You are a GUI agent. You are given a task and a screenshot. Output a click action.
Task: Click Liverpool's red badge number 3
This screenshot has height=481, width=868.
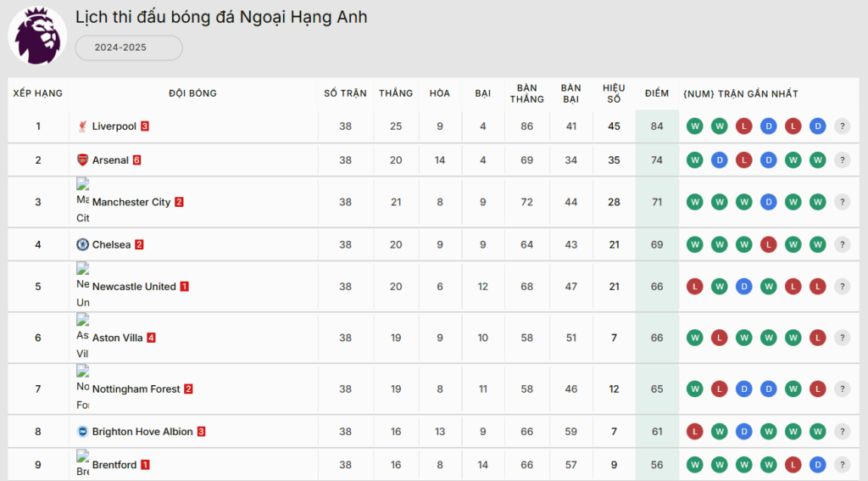(x=145, y=126)
